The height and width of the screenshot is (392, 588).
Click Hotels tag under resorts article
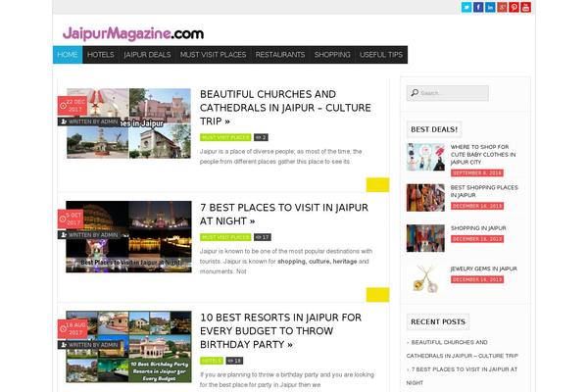[x=212, y=361]
